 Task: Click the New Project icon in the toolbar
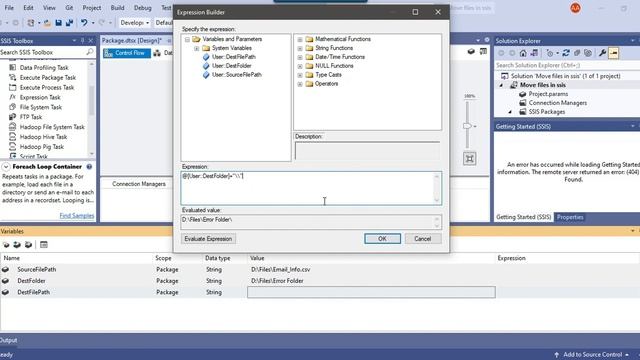pos(31,23)
